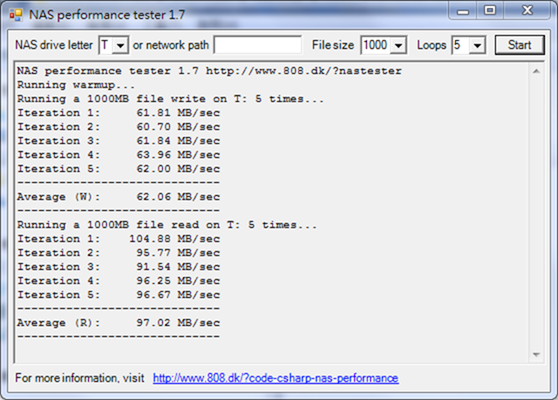Click the Average (R) result line
The image size is (558, 400).
(x=119, y=323)
